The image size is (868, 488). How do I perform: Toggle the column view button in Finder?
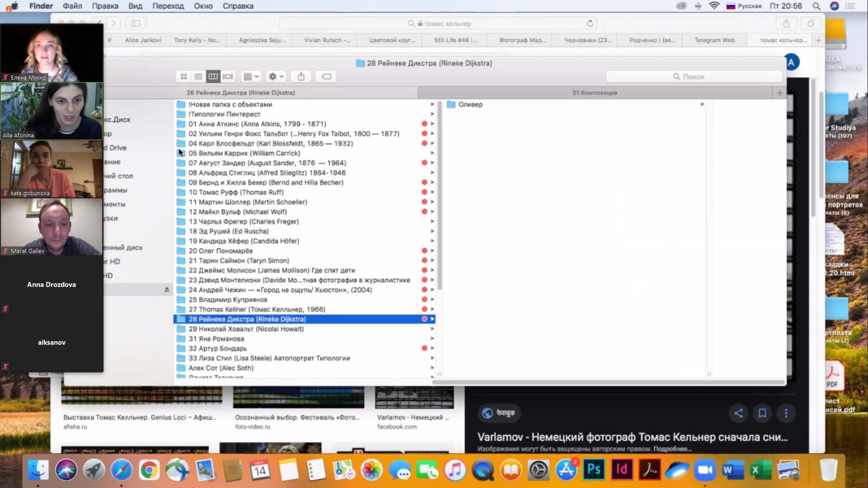213,76
